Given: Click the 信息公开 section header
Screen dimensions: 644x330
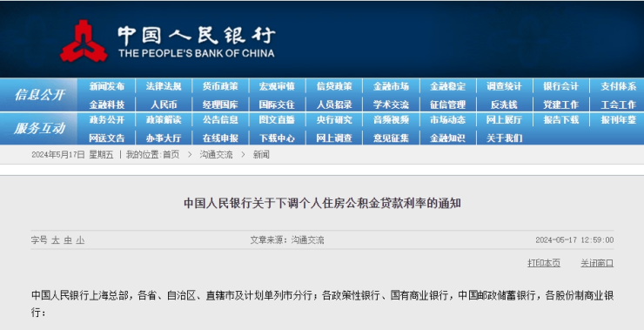Looking at the screenshot, I should (39, 95).
